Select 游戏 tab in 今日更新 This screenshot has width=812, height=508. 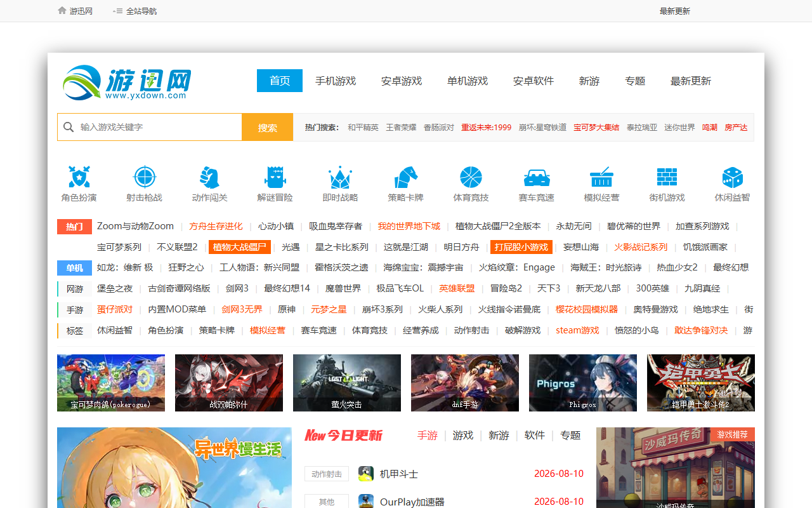(463, 435)
